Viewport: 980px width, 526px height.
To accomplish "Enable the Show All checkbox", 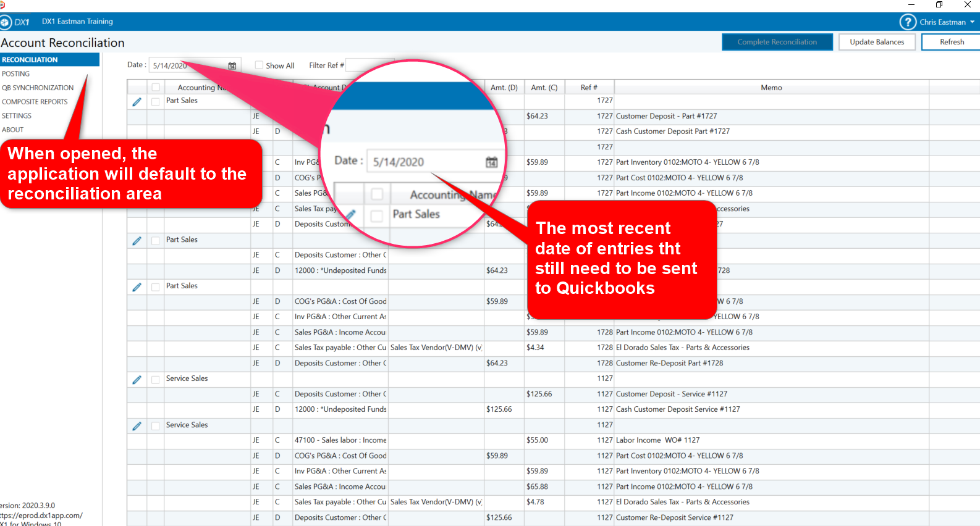I will 259,65.
